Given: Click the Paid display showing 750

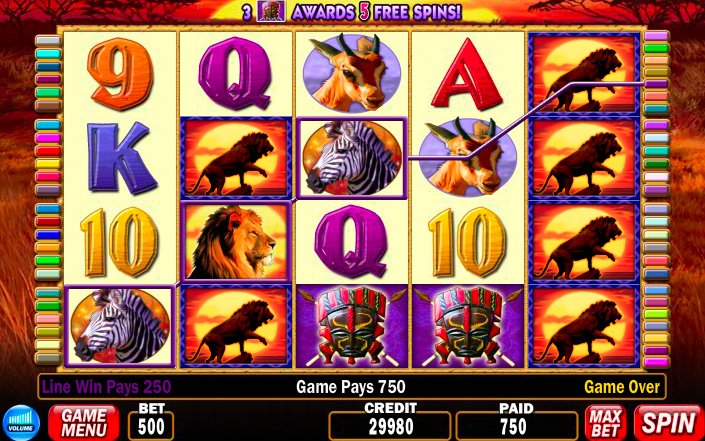Looking at the screenshot, I should coord(517,426).
